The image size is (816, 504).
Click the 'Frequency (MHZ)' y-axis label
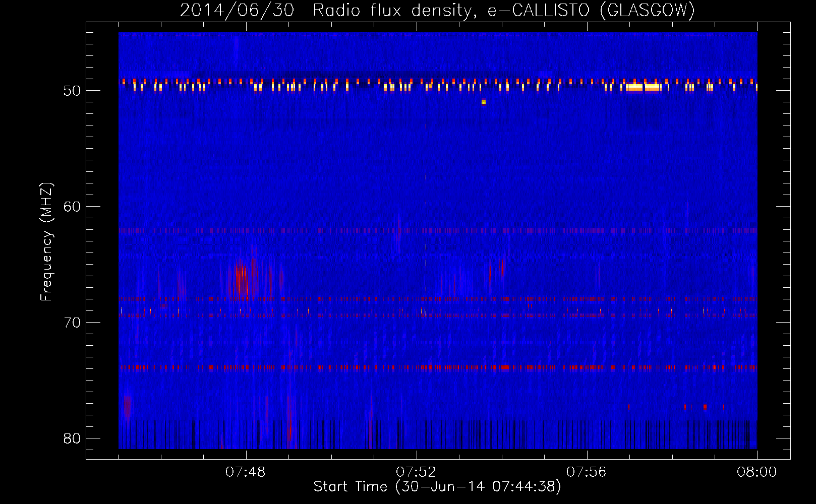(x=46, y=242)
